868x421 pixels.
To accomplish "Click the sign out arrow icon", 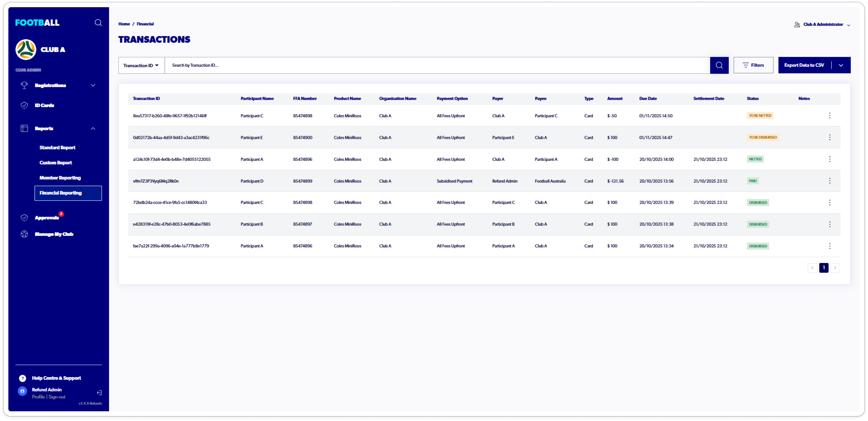I will tap(100, 393).
